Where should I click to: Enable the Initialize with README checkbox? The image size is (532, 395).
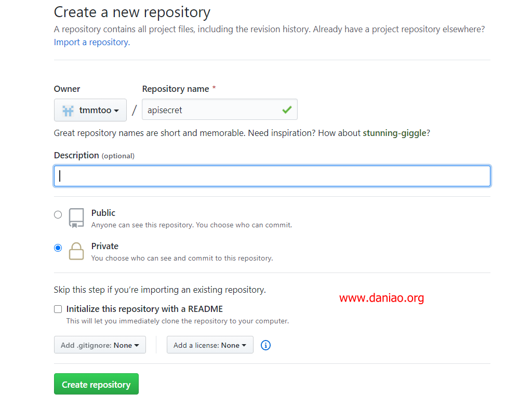[58, 309]
